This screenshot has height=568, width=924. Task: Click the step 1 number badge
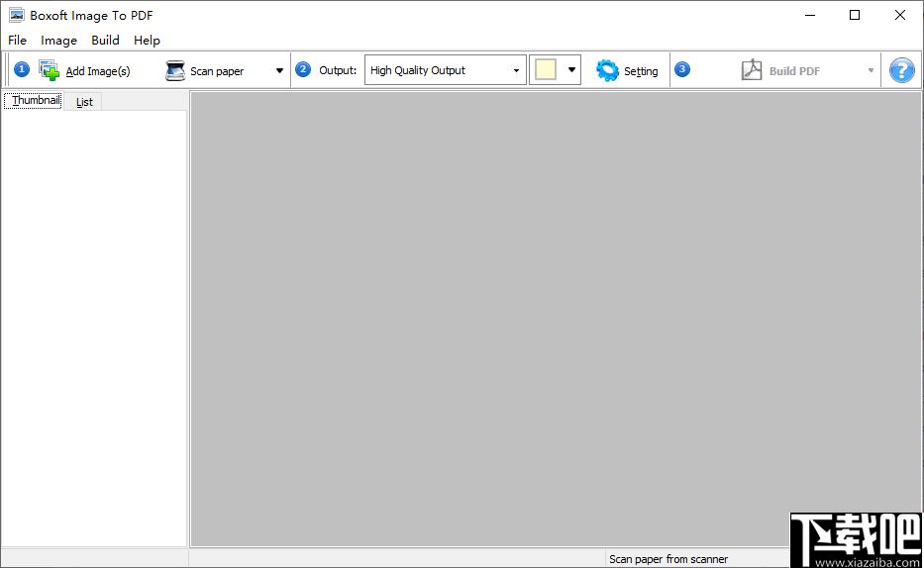point(22,69)
